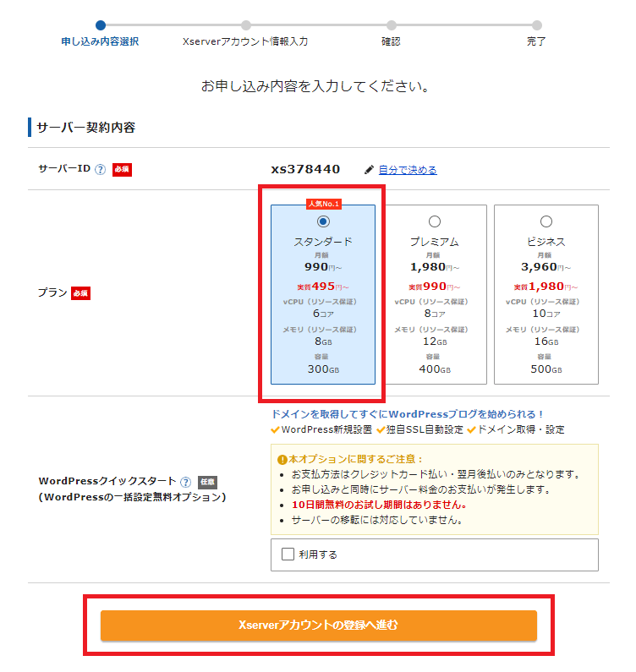The height and width of the screenshot is (672, 636).
Task: Click the 500GB capacity value
Action: point(546,369)
